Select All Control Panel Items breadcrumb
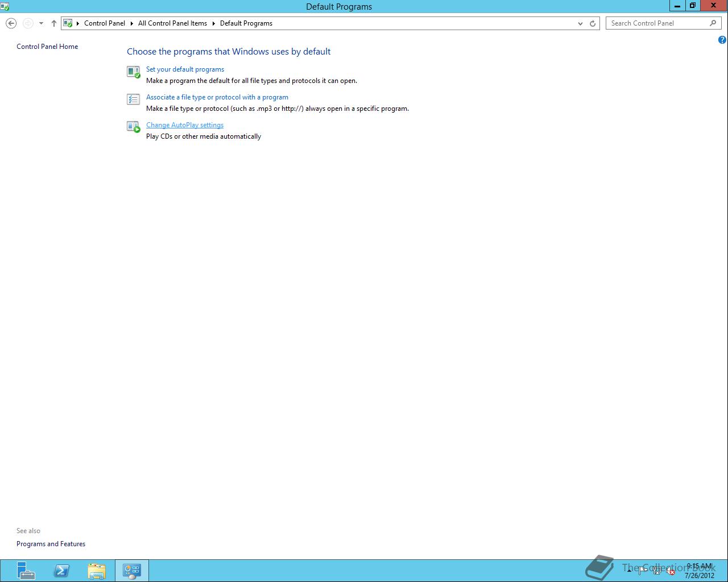Image resolution: width=728 pixels, height=582 pixels. click(172, 23)
